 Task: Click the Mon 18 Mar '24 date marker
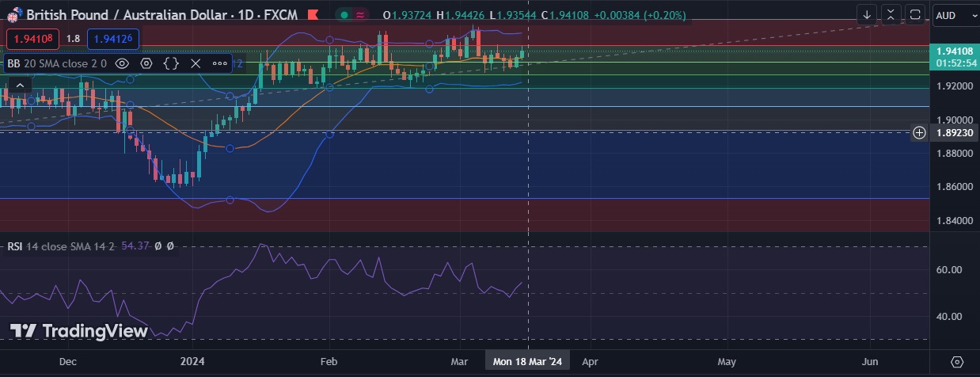[527, 362]
